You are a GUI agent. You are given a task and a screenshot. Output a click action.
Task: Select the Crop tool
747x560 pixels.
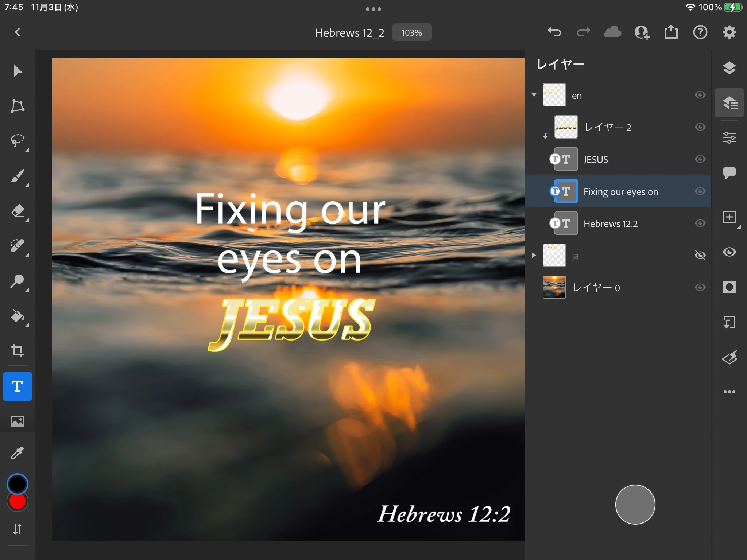point(17,351)
